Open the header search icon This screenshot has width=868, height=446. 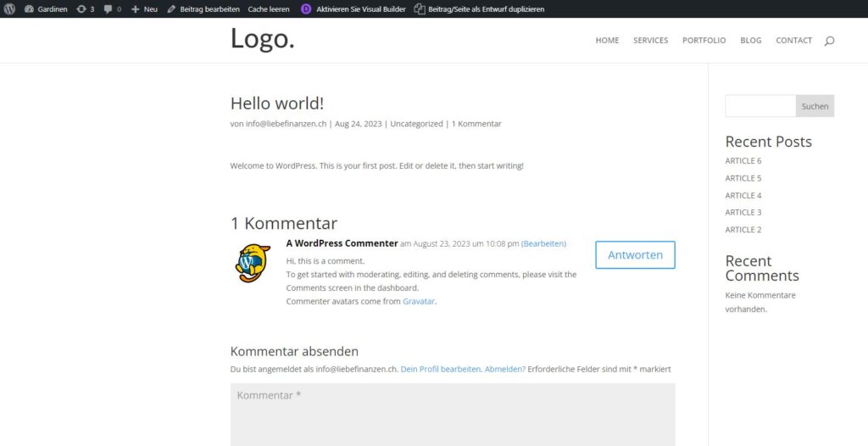click(829, 41)
